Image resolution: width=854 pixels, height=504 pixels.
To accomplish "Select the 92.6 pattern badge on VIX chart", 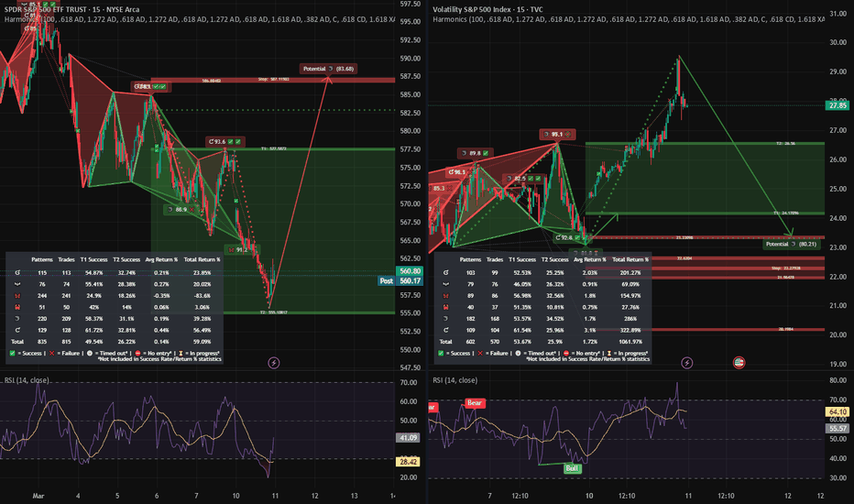I will (569, 237).
